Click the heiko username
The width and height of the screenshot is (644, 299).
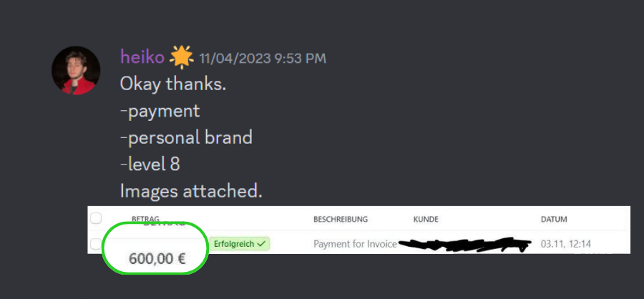[x=142, y=57]
